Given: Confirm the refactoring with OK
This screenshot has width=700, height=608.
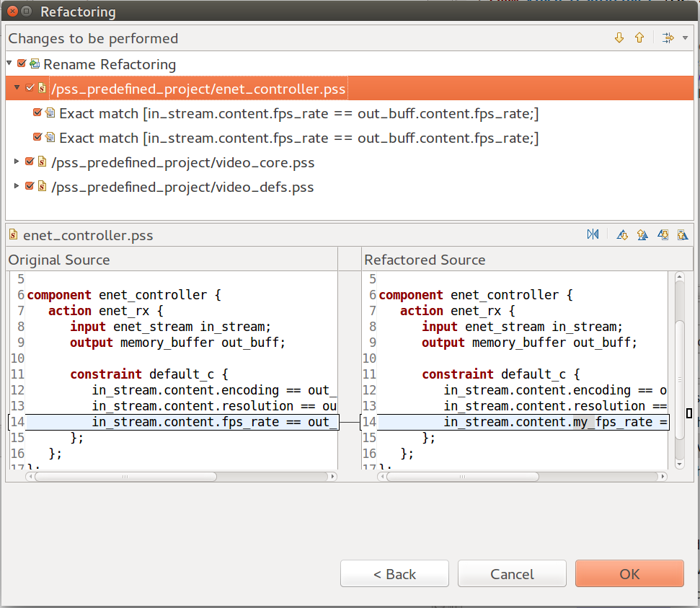Looking at the screenshot, I should click(x=629, y=573).
